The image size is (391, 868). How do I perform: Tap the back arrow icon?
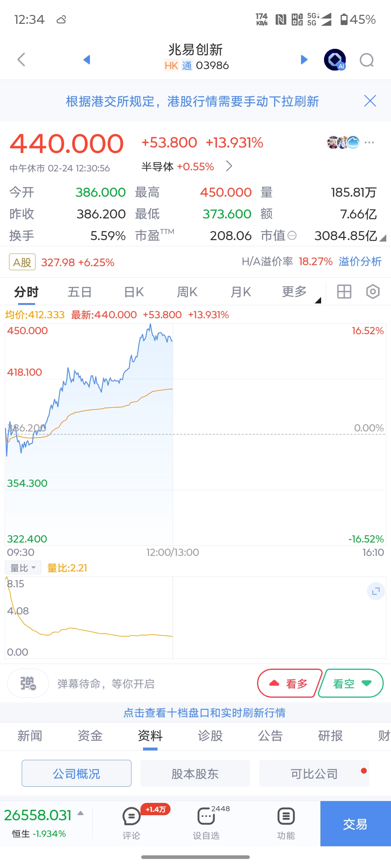click(22, 60)
